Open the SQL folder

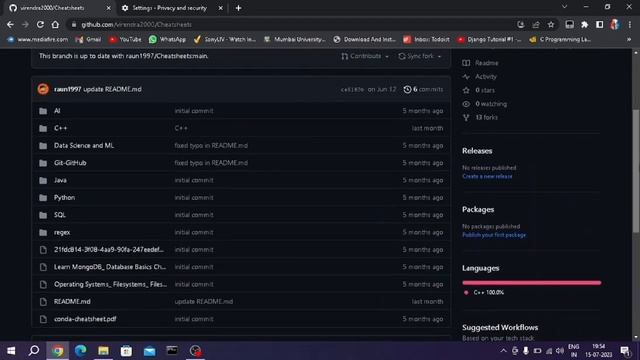click(x=60, y=215)
